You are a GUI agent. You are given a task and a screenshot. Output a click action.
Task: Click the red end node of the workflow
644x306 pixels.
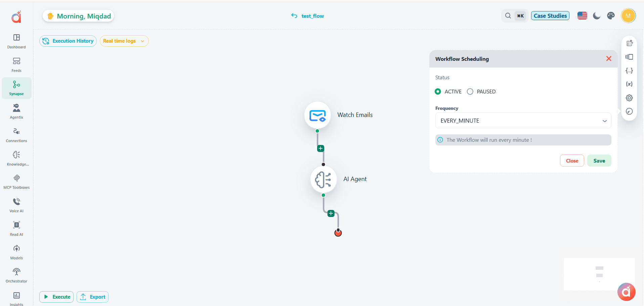[338, 233]
